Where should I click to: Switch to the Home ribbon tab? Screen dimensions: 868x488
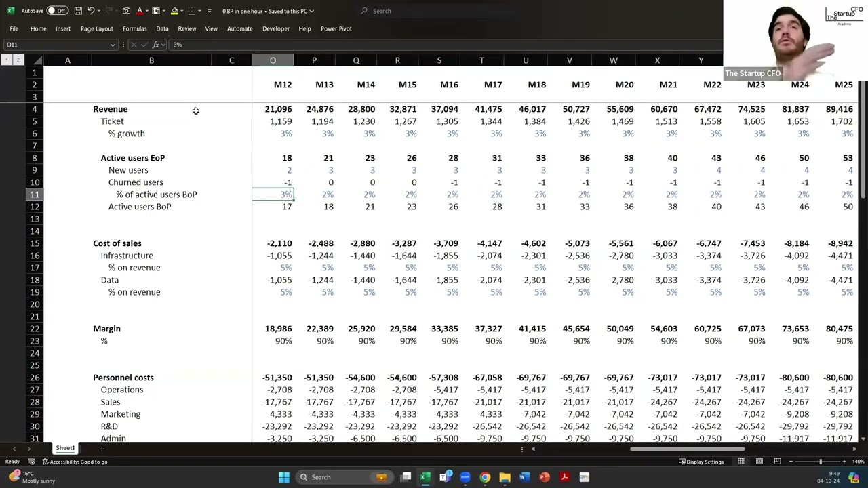tap(38, 28)
